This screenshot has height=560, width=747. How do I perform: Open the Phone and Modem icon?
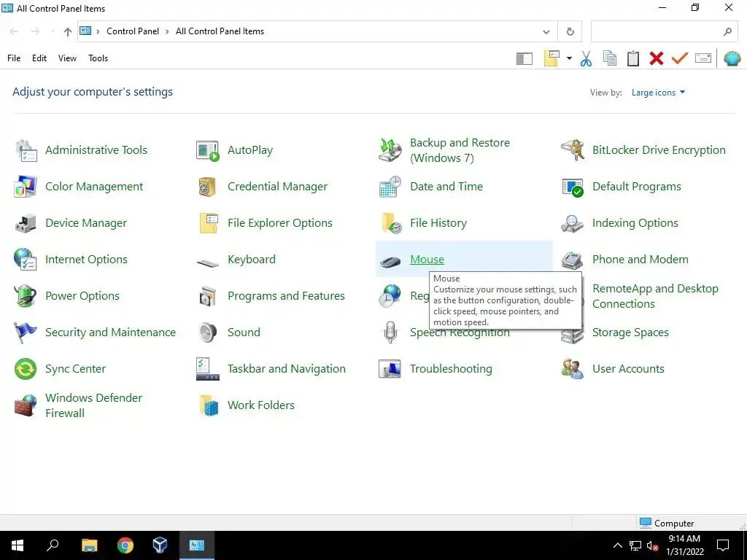[573, 260]
